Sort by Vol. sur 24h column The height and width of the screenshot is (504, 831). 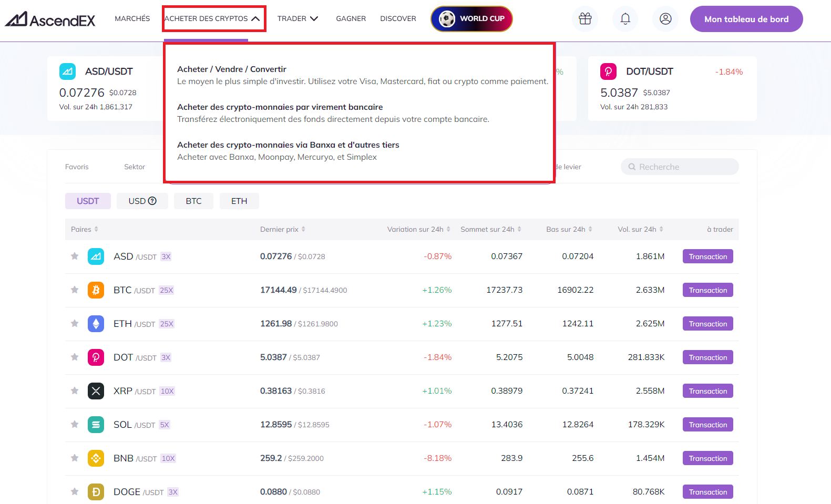coord(641,229)
